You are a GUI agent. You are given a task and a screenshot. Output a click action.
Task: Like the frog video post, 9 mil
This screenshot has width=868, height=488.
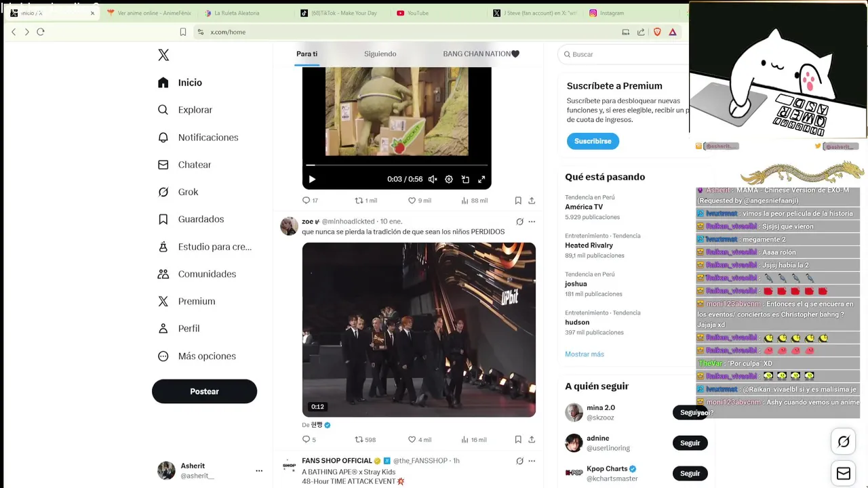[x=419, y=201]
